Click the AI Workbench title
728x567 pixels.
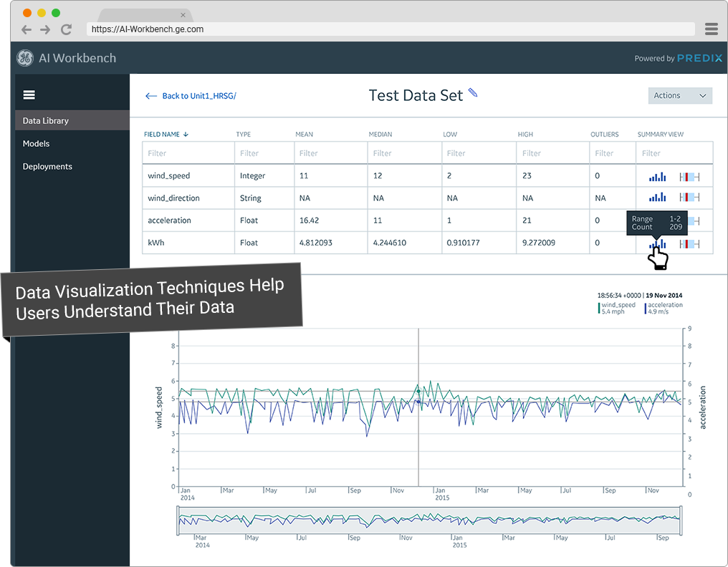[77, 58]
